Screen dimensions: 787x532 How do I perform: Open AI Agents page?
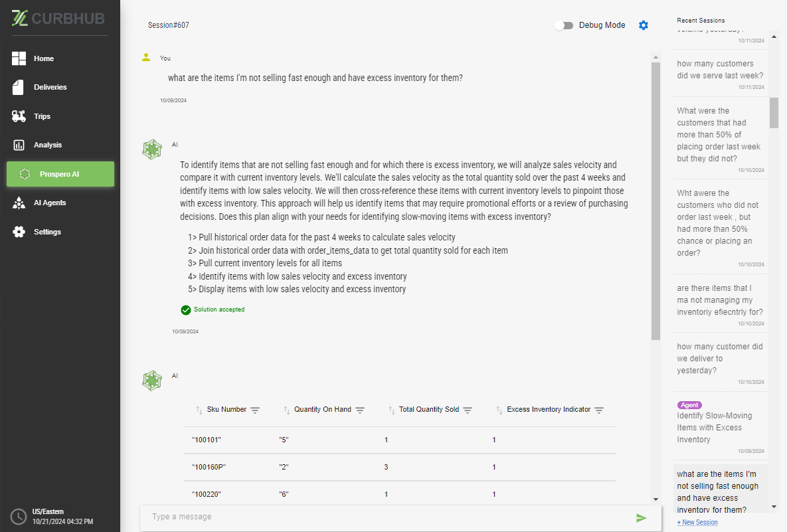[50, 203]
